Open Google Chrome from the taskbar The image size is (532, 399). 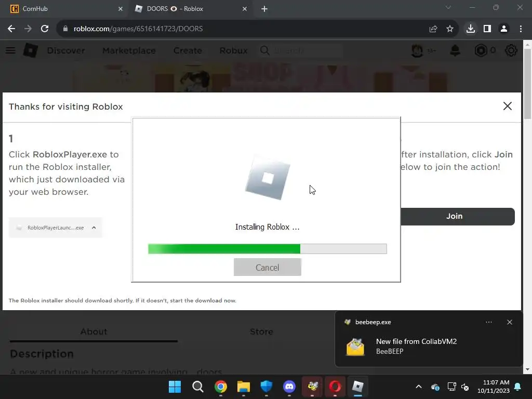pyautogui.click(x=220, y=387)
